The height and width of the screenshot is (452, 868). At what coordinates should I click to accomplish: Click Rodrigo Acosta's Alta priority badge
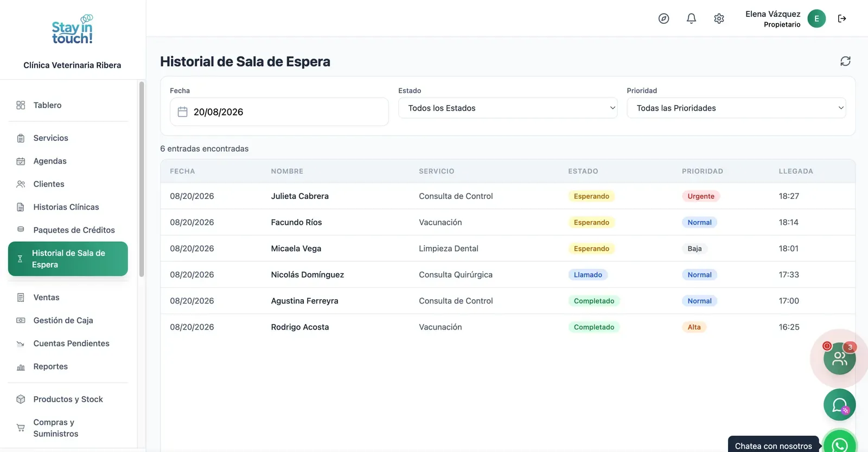(x=694, y=327)
